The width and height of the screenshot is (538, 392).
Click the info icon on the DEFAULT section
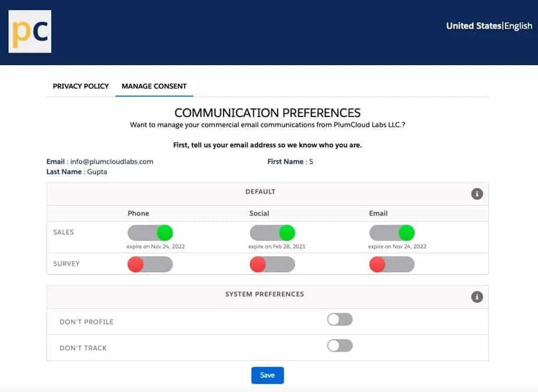pos(477,193)
